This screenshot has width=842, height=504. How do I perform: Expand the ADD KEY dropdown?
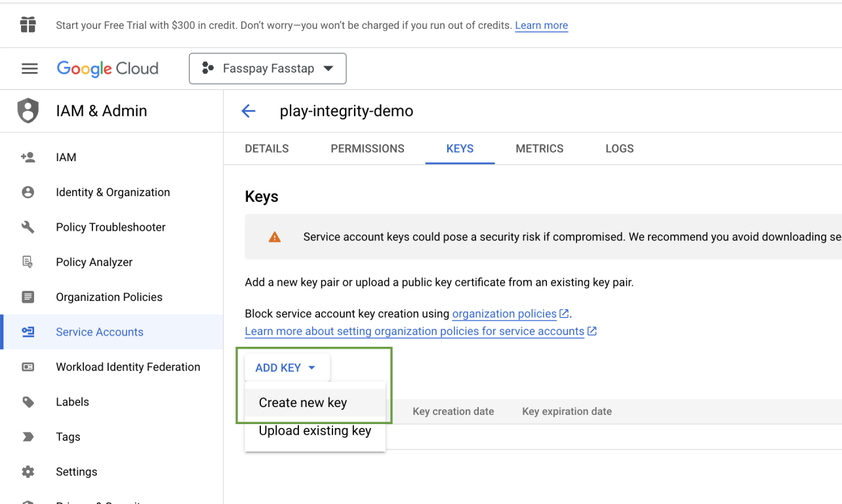(x=287, y=368)
